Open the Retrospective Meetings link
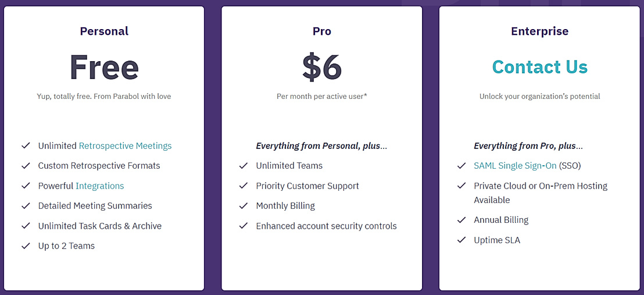The height and width of the screenshot is (295, 644). (125, 145)
